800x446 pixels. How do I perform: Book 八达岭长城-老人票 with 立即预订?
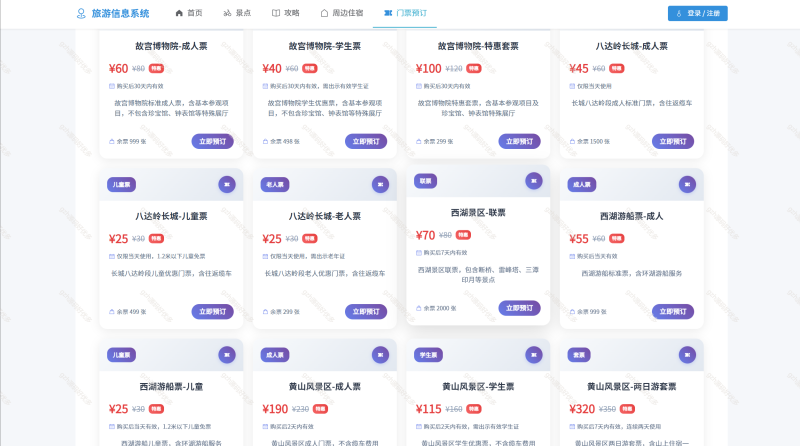pos(366,312)
